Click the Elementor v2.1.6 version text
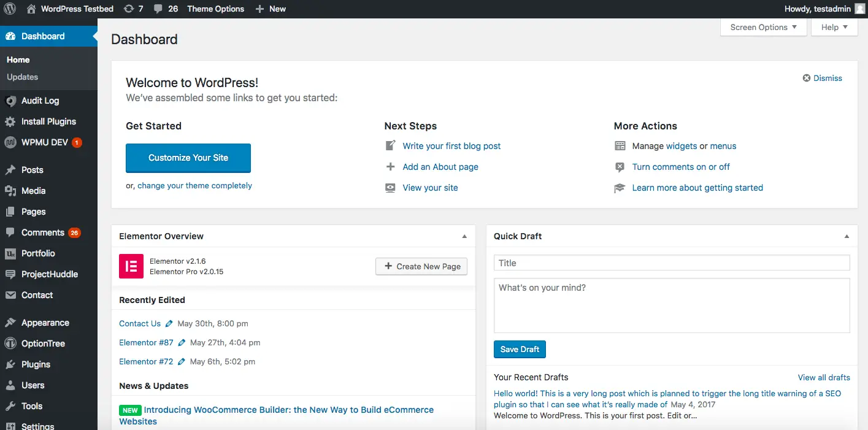Viewport: 868px width, 430px height. [x=178, y=261]
